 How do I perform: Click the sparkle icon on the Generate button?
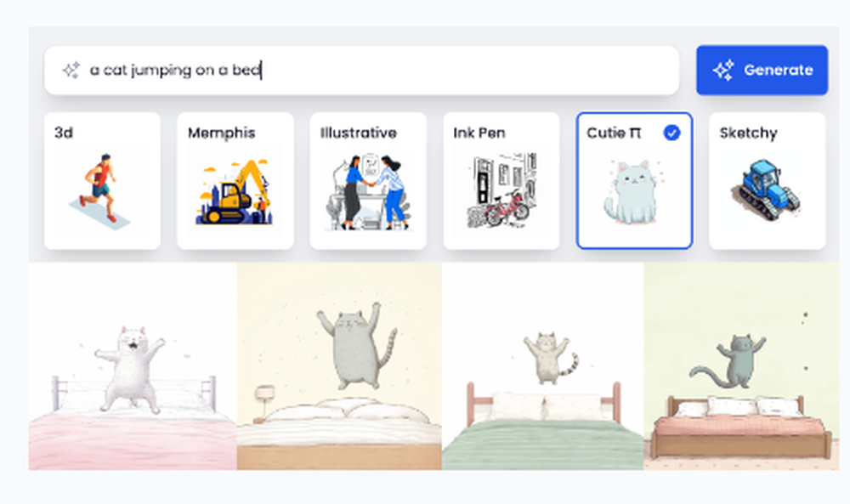click(722, 70)
